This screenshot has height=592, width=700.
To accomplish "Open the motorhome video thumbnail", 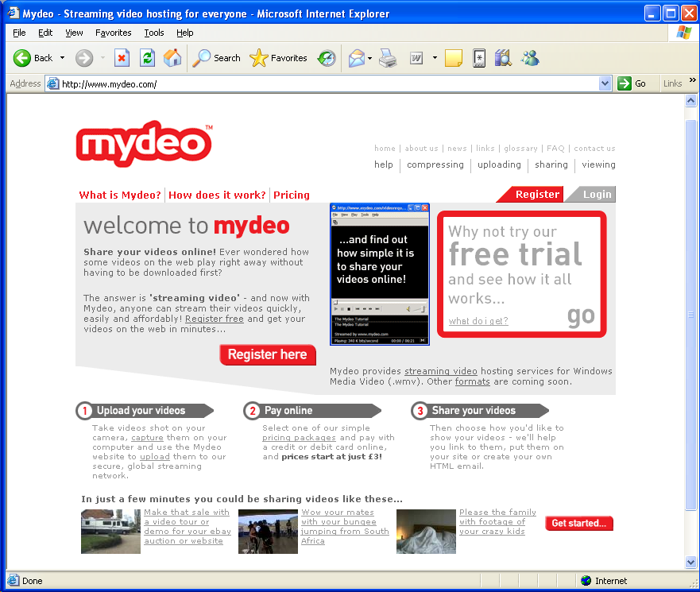I will pyautogui.click(x=110, y=532).
